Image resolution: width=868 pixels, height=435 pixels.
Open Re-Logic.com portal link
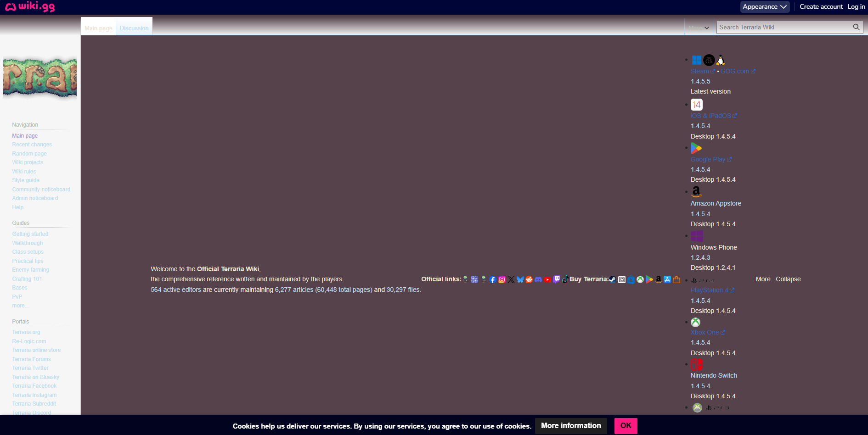[29, 341]
